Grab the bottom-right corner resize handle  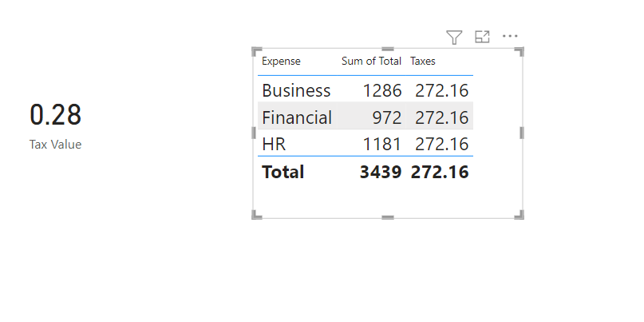point(520,215)
